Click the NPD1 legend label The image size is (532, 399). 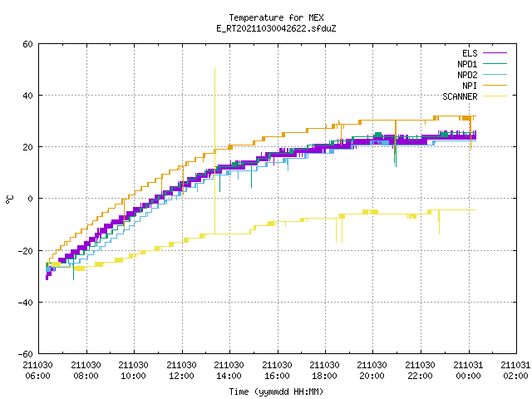tap(467, 64)
